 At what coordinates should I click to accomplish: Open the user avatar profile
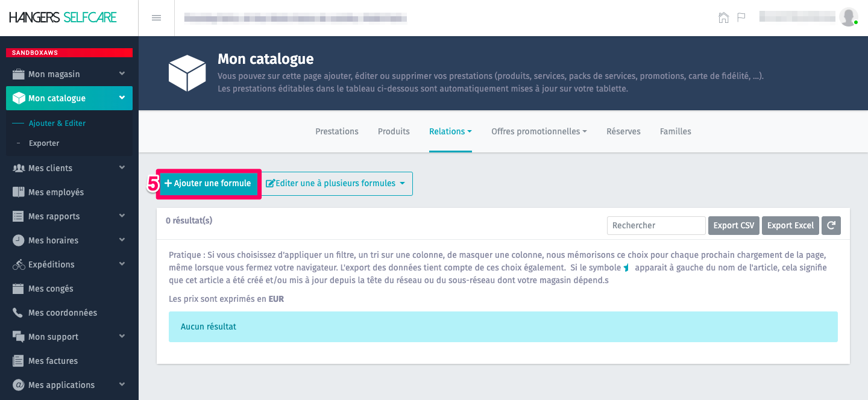pos(848,17)
